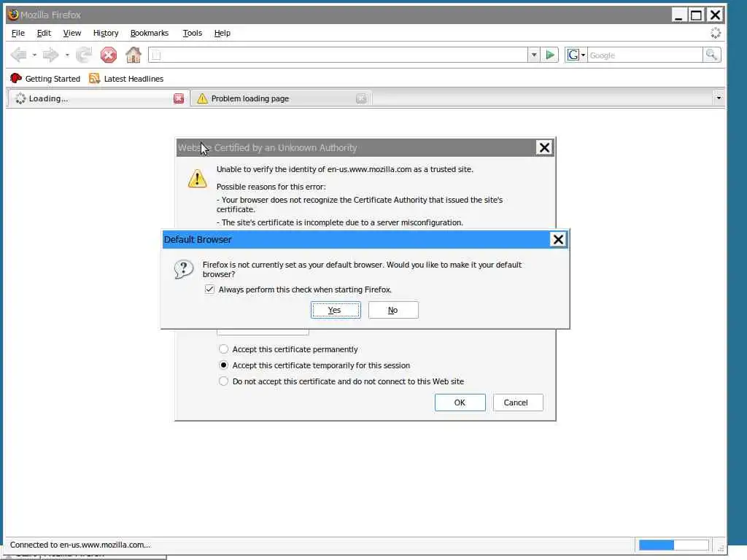This screenshot has width=747, height=560.
Task: Click the question mark icon in Default Browser dialog
Action: point(183,270)
